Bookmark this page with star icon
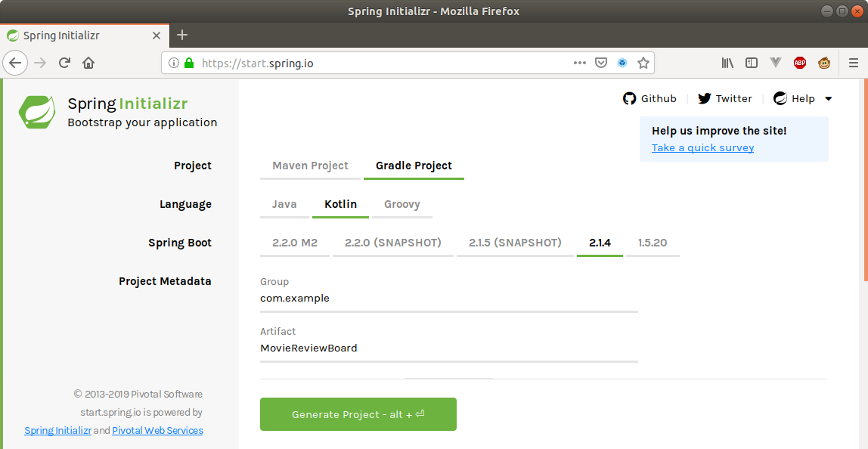 pos(643,63)
